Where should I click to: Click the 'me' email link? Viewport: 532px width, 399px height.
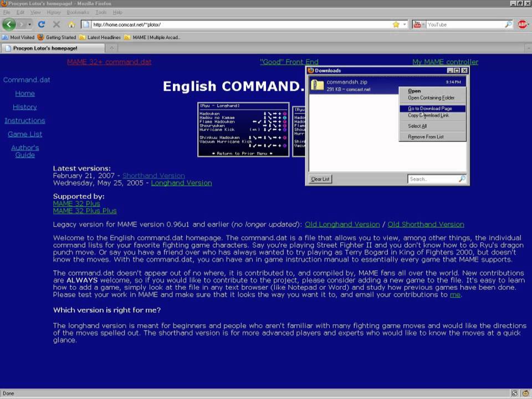tap(455, 295)
